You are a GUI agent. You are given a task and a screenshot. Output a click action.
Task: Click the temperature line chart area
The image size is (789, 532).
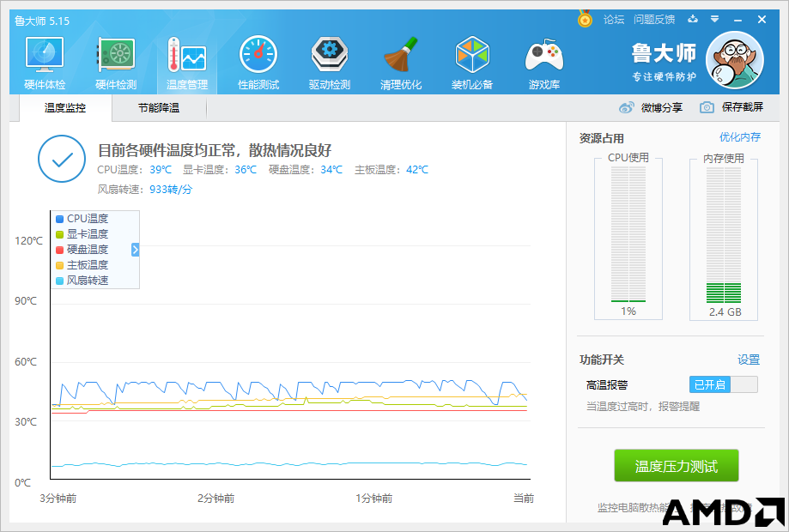point(290,345)
